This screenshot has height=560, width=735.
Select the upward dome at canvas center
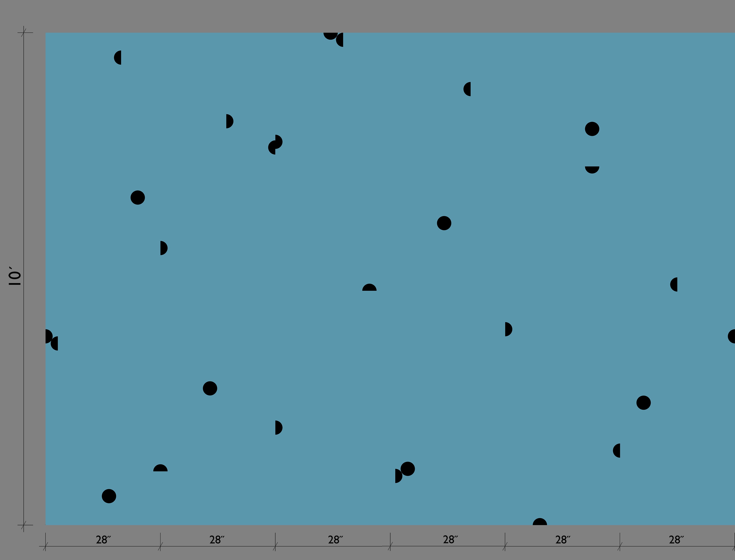[369, 288]
